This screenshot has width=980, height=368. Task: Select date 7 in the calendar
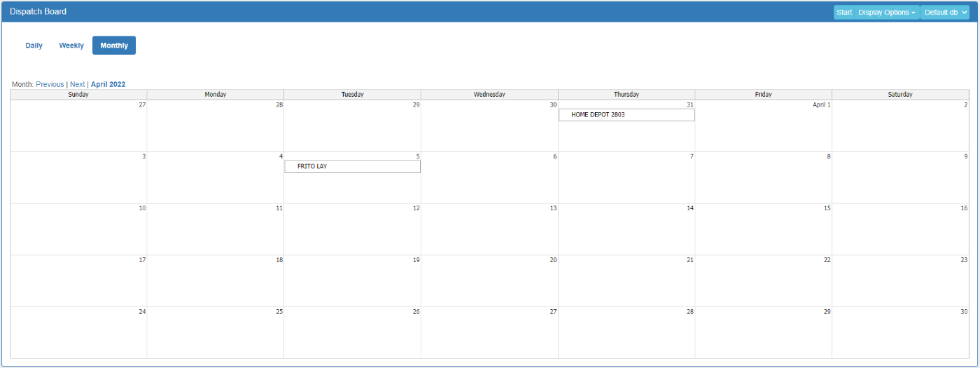(x=692, y=156)
